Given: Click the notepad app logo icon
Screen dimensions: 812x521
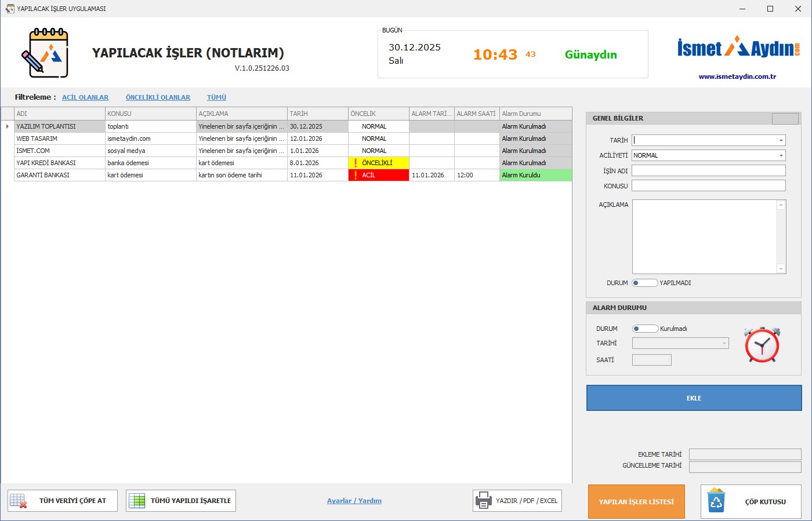Looking at the screenshot, I should (45, 53).
